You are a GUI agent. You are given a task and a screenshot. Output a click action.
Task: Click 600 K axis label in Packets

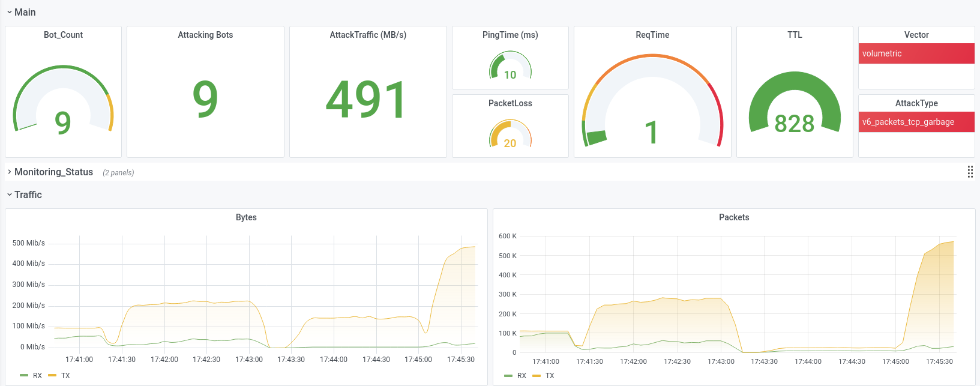pos(508,236)
